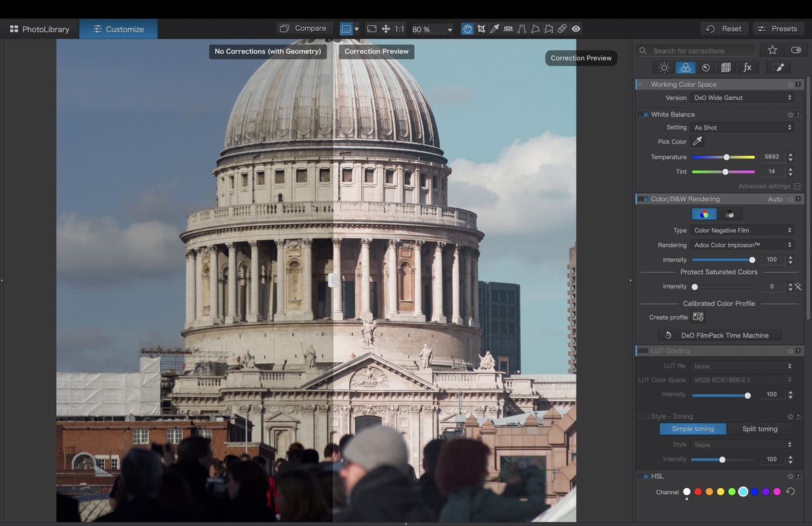Select the Split toning tab
Screen dimensions: 812x526
pyautogui.click(x=759, y=429)
